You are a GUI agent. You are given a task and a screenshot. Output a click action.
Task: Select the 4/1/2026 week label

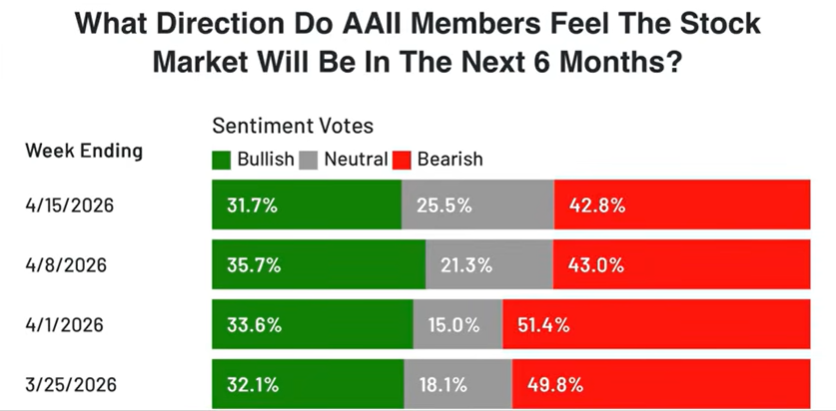(x=66, y=325)
